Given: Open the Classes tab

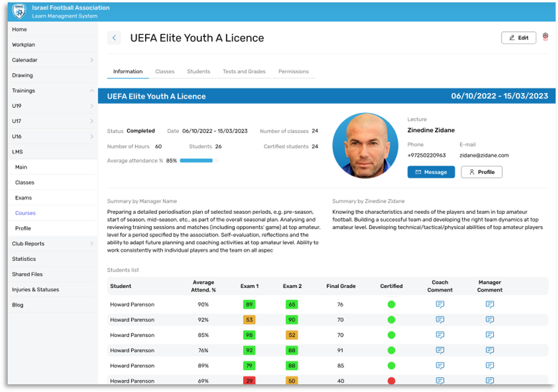Looking at the screenshot, I should click(x=165, y=71).
